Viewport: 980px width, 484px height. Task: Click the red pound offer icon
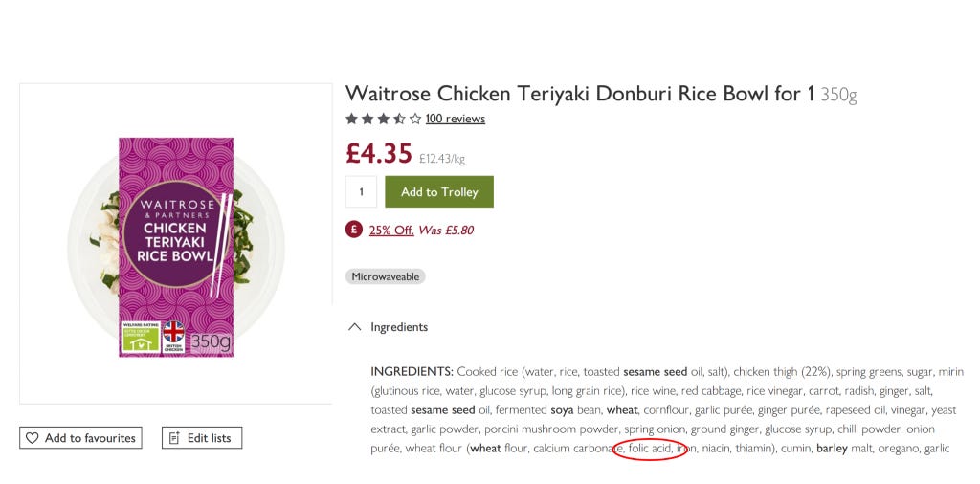354,230
